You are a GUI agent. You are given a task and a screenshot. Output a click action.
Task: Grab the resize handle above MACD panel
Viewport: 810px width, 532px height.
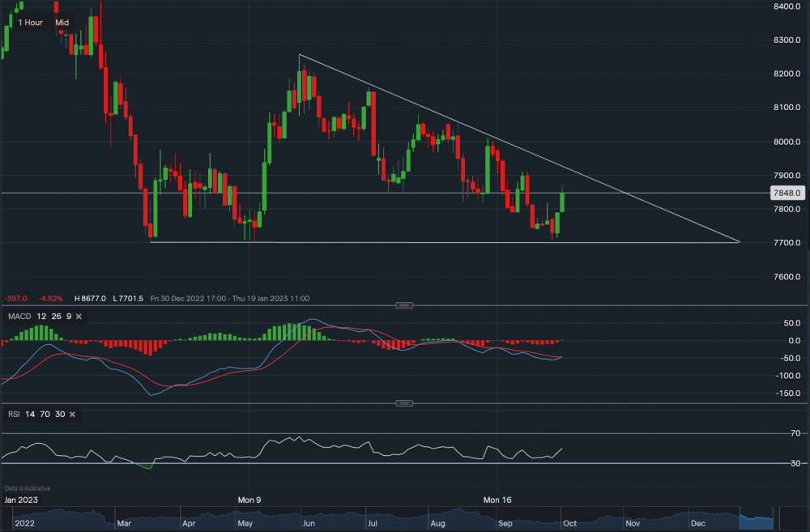[x=405, y=305]
